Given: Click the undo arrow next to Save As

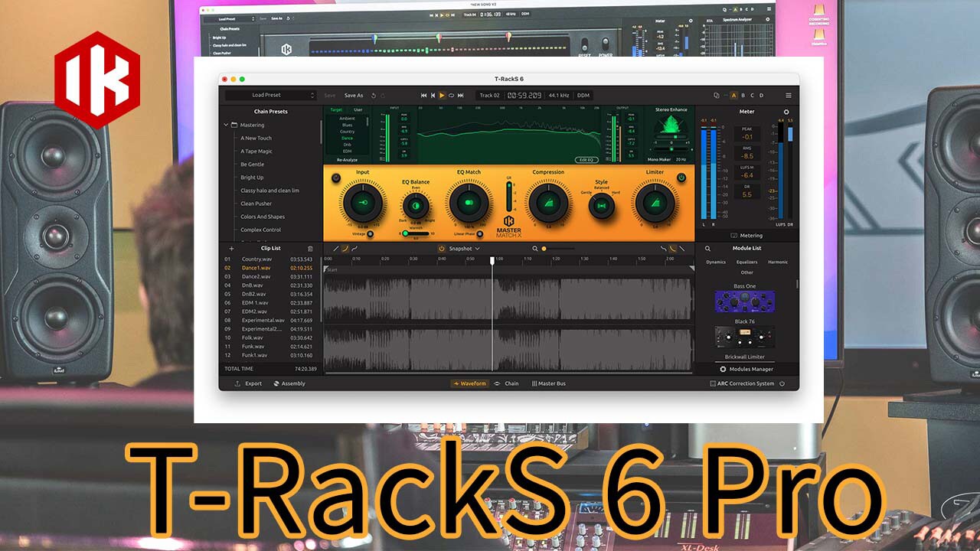Looking at the screenshot, I should [374, 96].
